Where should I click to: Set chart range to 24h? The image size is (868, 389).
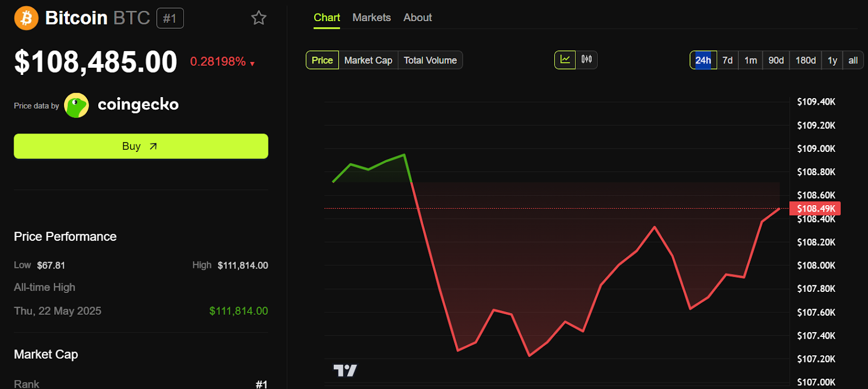[x=703, y=60]
